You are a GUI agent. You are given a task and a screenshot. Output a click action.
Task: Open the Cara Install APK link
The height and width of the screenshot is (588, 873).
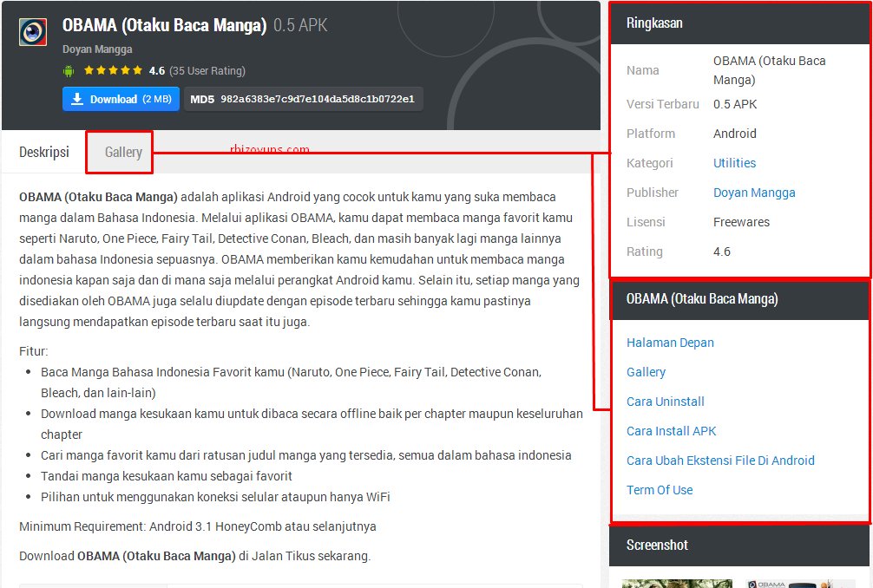point(671,431)
